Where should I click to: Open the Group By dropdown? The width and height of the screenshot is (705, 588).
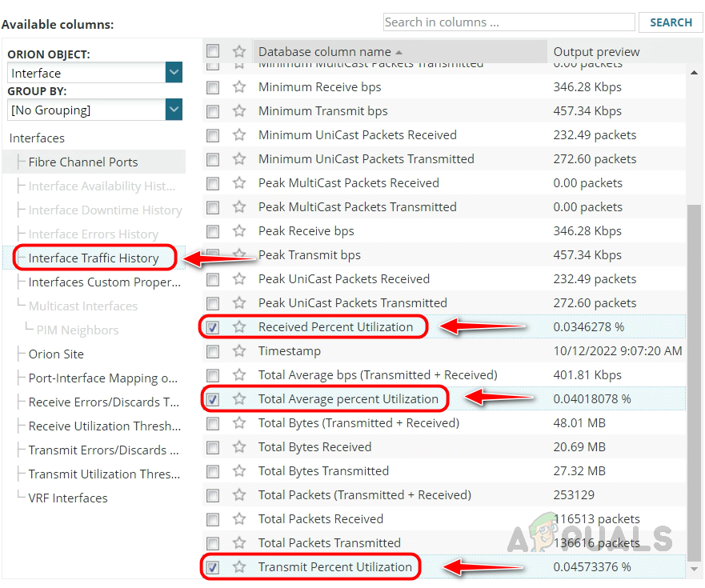[x=174, y=110]
